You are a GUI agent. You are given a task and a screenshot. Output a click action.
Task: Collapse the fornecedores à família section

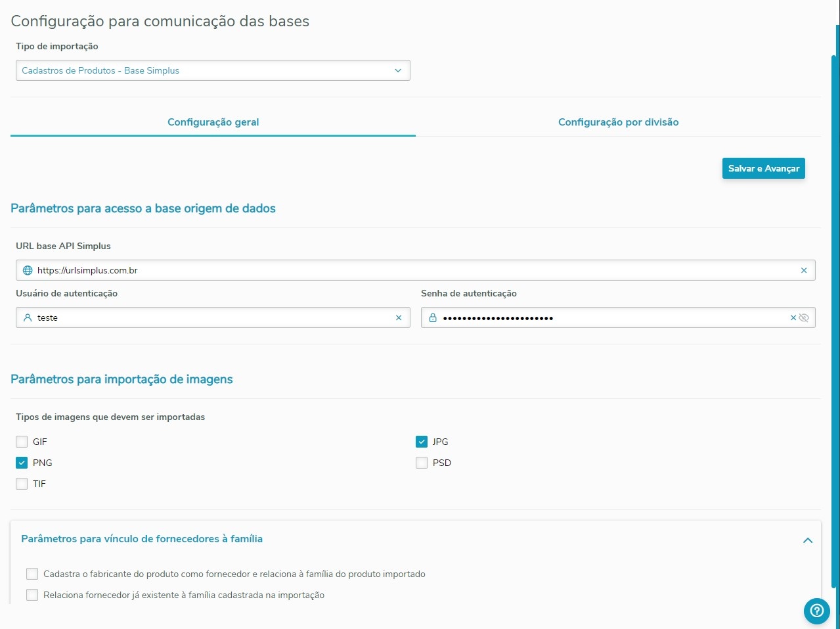pyautogui.click(x=808, y=540)
